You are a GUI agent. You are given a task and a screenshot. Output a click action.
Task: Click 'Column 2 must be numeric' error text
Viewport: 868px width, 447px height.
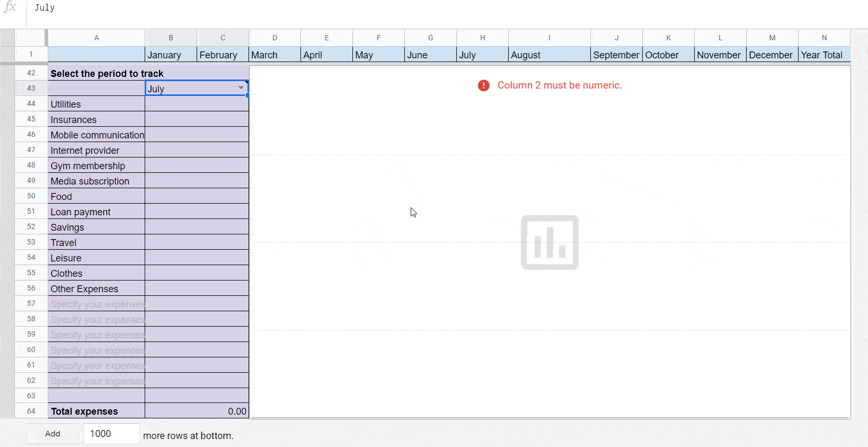click(560, 85)
